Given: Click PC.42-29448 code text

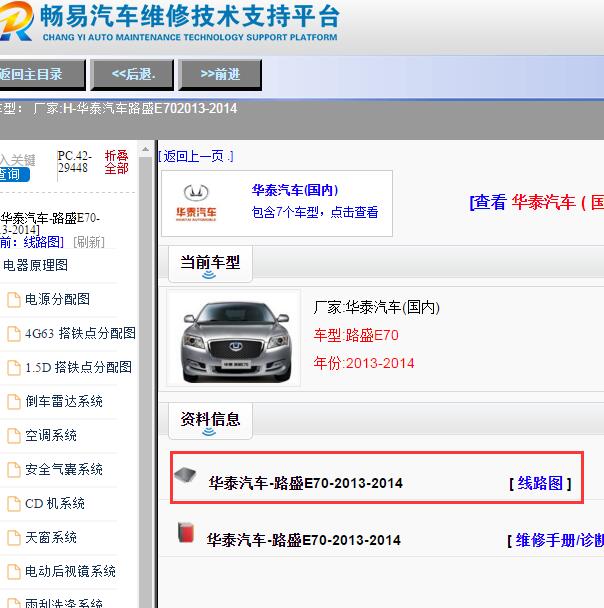Looking at the screenshot, I should coord(74,162).
